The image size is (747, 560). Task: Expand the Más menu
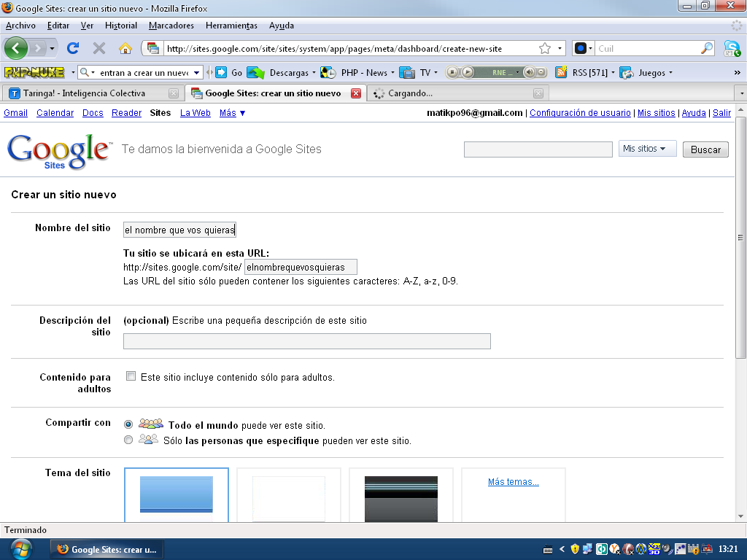tap(233, 113)
